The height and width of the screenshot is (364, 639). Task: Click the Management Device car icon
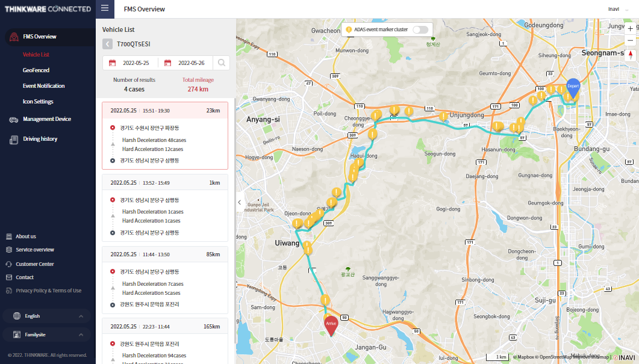13,120
